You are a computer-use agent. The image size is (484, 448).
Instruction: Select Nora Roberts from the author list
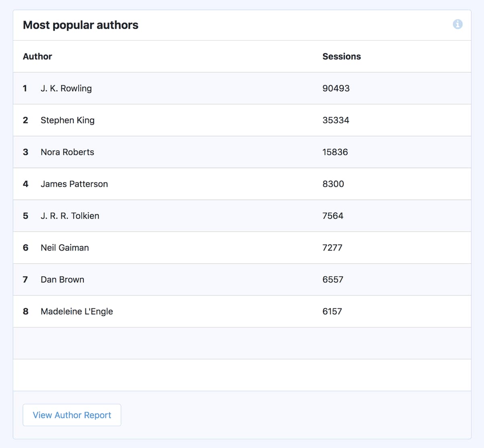[67, 152]
